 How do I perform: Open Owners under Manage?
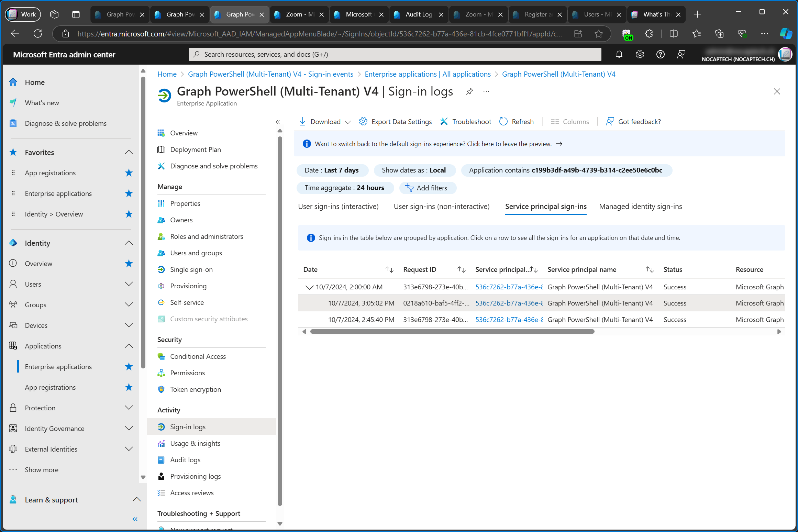click(181, 220)
